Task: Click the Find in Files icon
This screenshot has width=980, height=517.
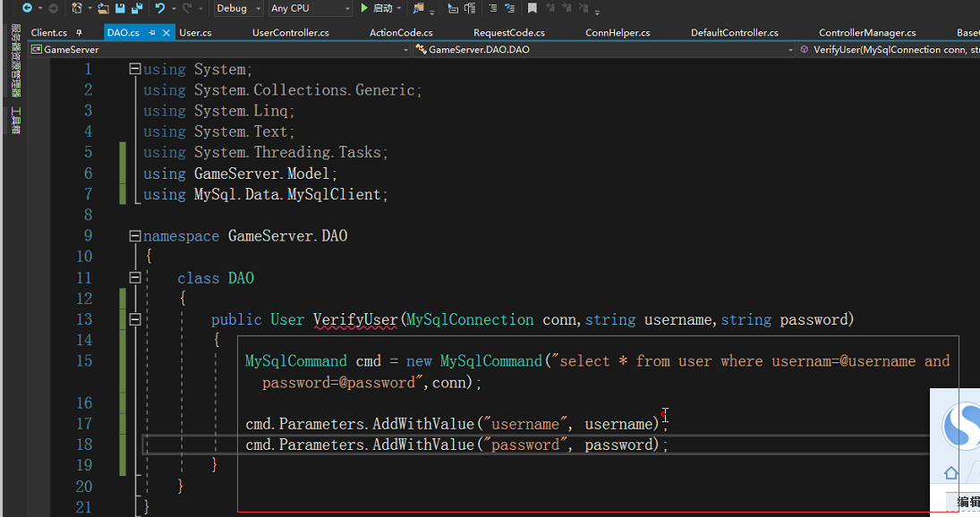Action: pyautogui.click(x=418, y=8)
